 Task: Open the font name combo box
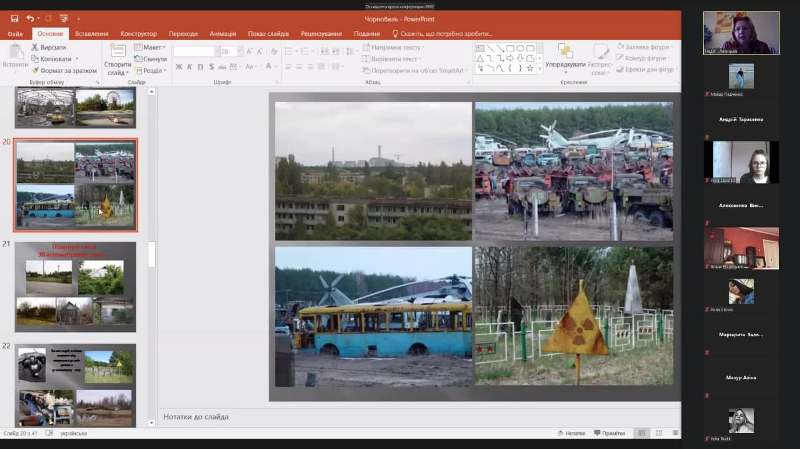[195, 51]
